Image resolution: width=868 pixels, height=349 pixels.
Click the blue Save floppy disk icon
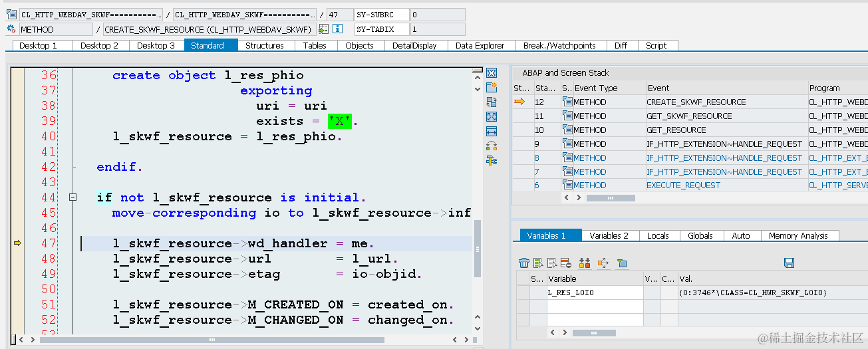coord(790,263)
